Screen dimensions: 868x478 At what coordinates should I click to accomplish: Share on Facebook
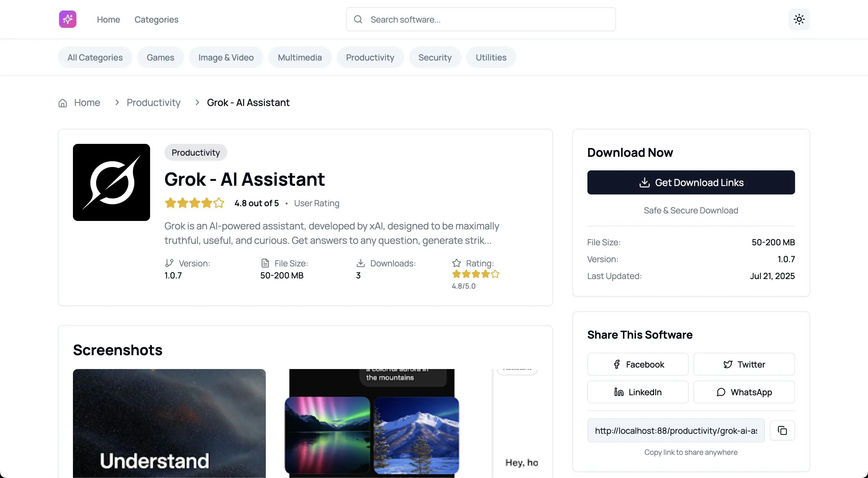(x=637, y=364)
